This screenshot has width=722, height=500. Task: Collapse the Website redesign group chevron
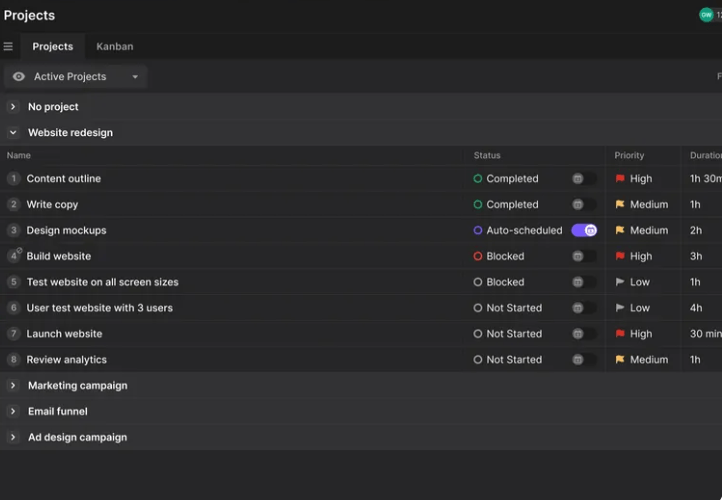tap(13, 133)
